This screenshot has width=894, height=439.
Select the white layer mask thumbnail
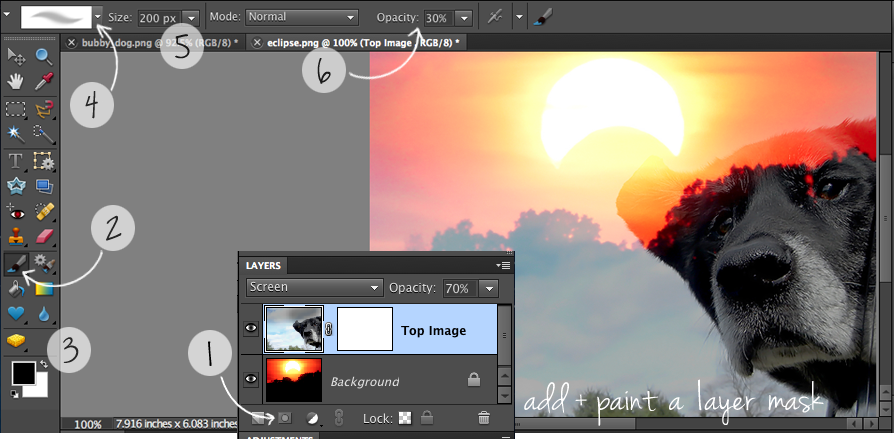click(x=365, y=329)
